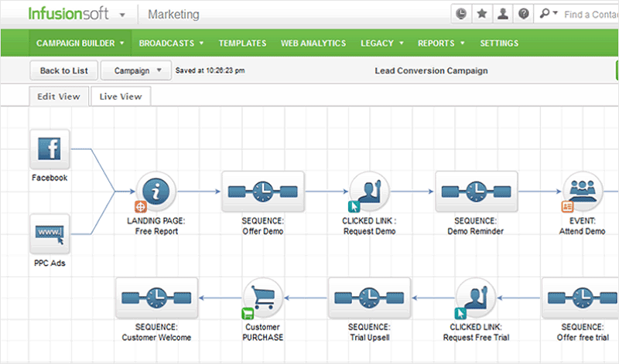Select the Clicked Link Request Free Trial goal
This screenshot has height=364, width=619.
[x=476, y=298]
